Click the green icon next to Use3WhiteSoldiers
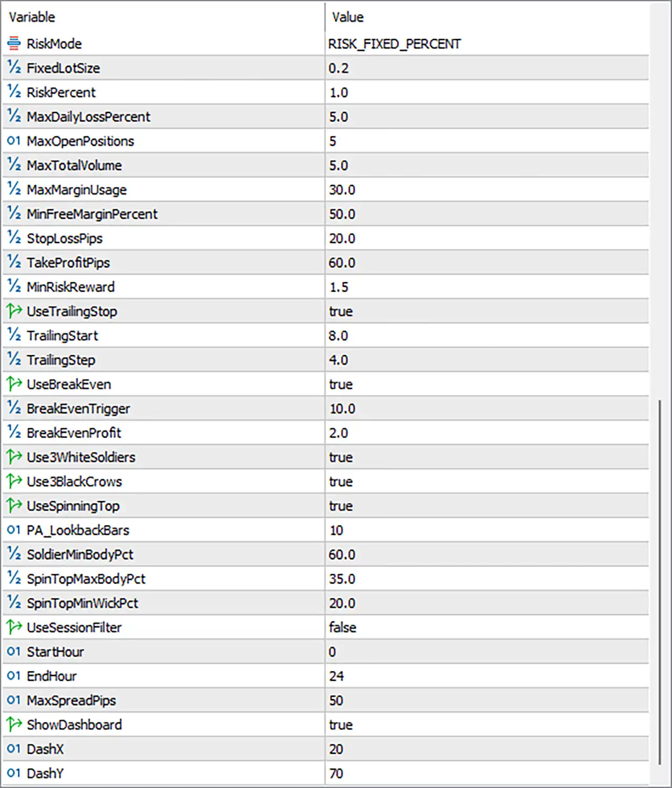The height and width of the screenshot is (788, 672). point(14,457)
